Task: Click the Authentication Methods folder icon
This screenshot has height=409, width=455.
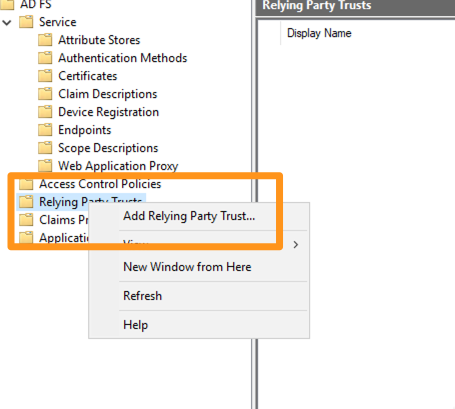Action: pyautogui.click(x=45, y=58)
